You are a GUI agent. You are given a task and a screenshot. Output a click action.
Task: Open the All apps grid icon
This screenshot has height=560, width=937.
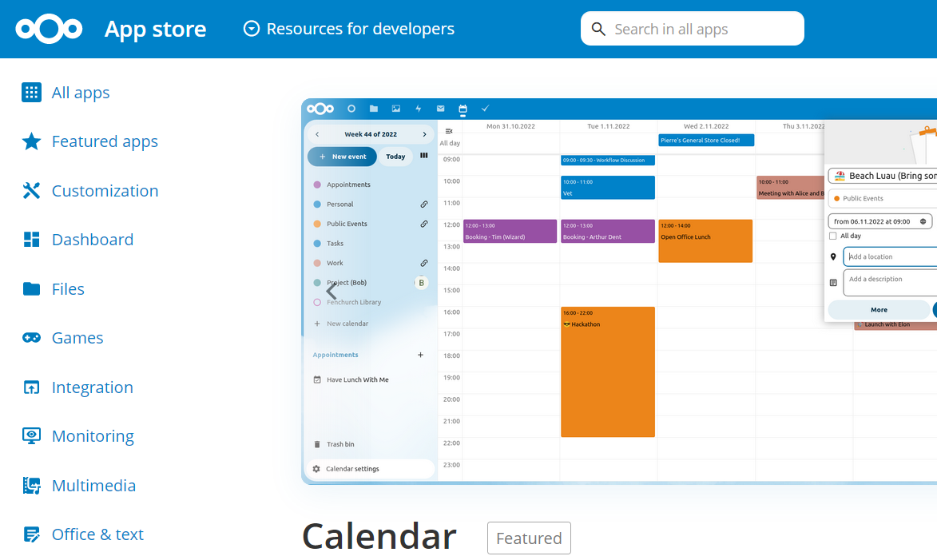31,93
